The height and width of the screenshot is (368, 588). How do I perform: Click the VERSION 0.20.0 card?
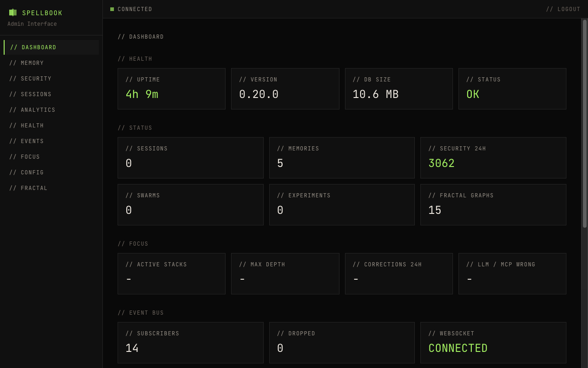click(285, 88)
